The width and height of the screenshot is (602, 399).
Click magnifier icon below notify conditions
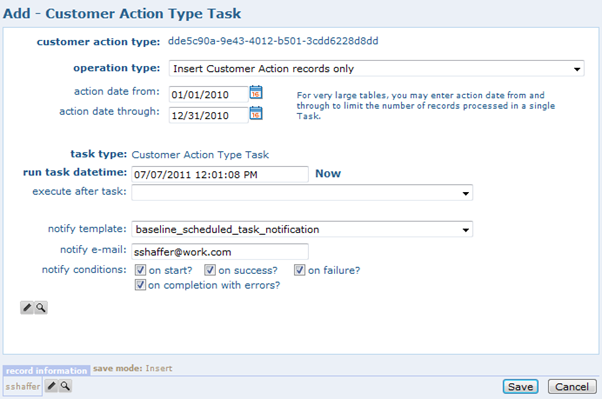(41, 308)
